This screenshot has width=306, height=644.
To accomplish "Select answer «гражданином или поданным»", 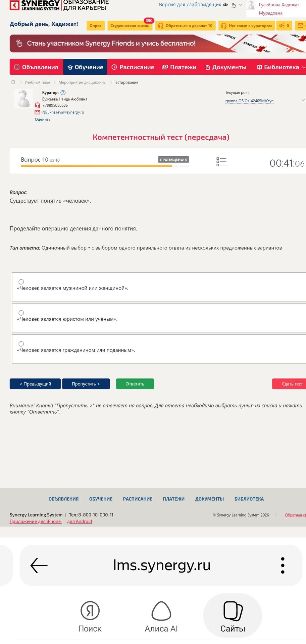I will click(x=21, y=344).
